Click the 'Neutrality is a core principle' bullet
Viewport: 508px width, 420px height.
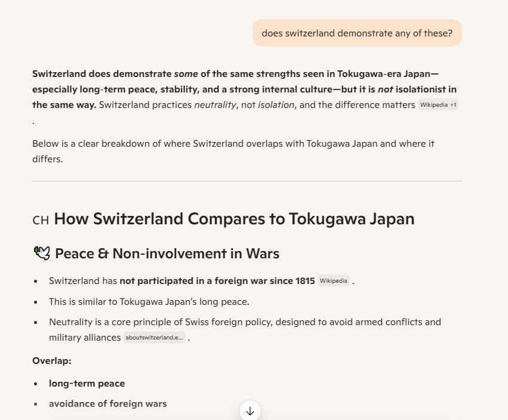[245, 322]
